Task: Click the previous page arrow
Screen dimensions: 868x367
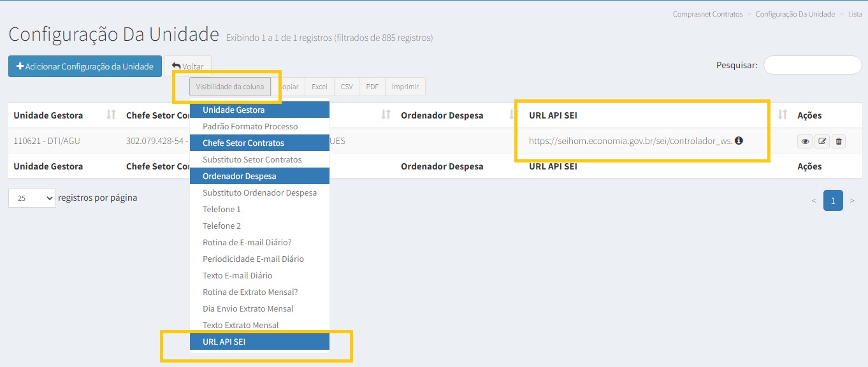Action: (814, 200)
